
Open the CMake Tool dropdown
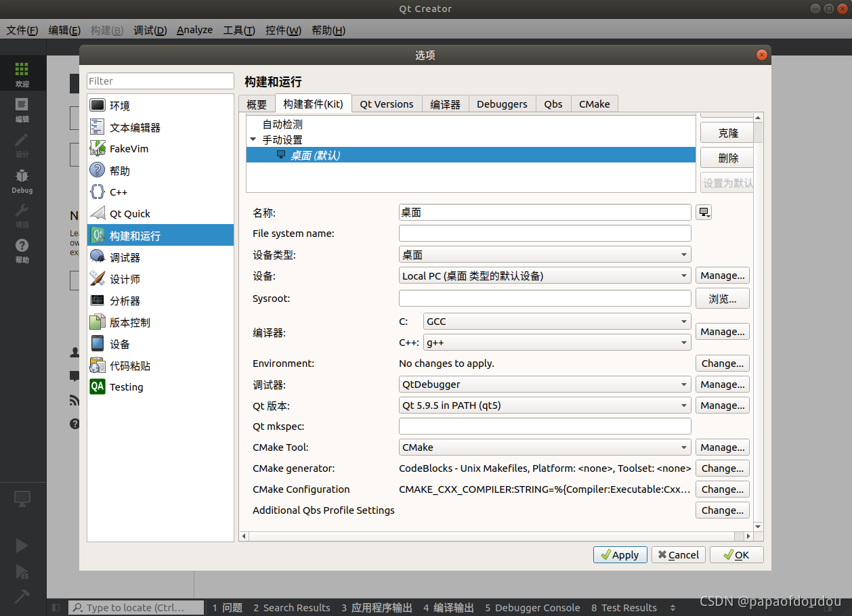545,447
